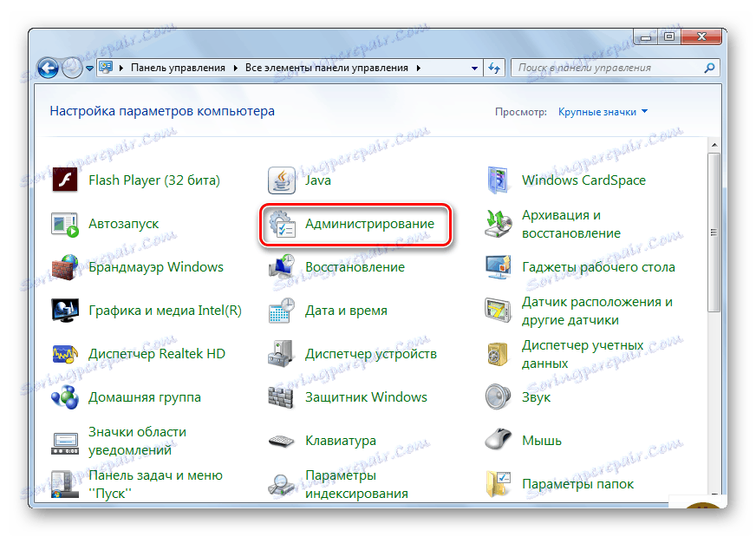Open the Диспетчер устройств link
Screen dimensions: 756x537
pyautogui.click(x=371, y=354)
